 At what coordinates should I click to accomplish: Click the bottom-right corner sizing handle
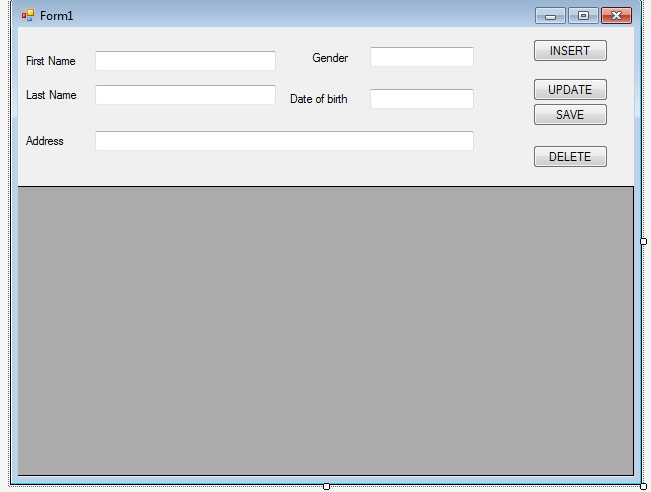643,486
